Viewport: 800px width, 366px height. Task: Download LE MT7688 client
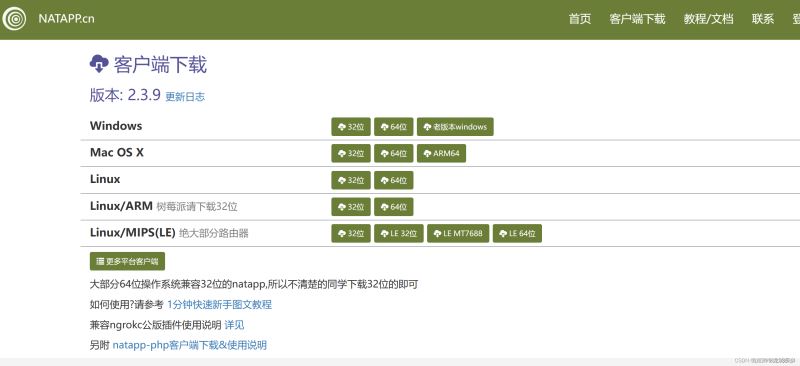(458, 233)
